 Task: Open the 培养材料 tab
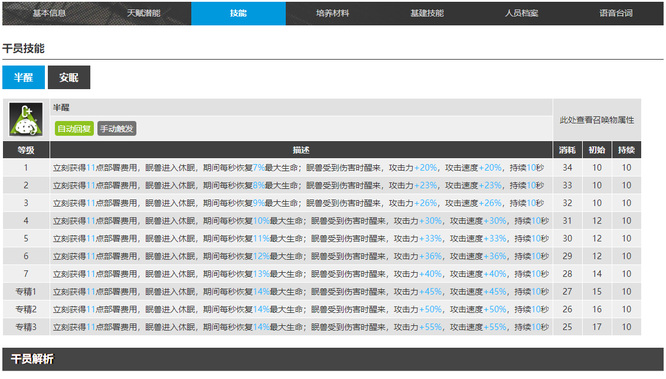(x=333, y=13)
